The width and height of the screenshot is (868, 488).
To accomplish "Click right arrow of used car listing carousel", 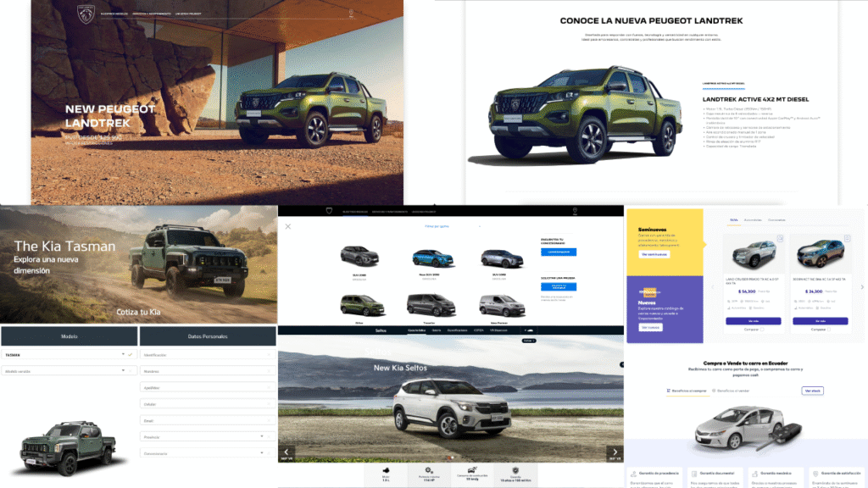I will tap(862, 286).
